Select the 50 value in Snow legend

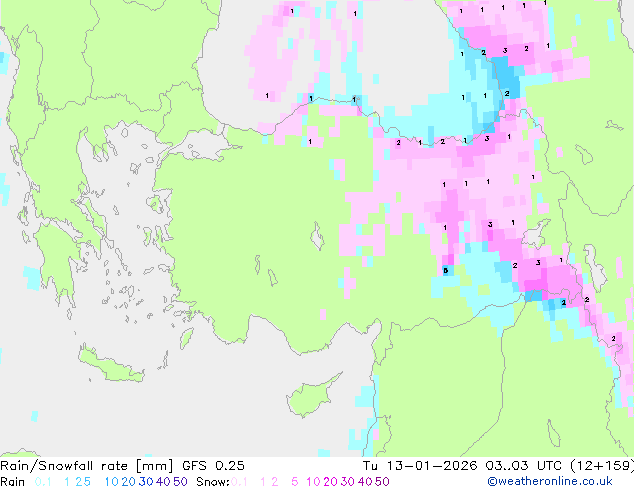(383, 482)
